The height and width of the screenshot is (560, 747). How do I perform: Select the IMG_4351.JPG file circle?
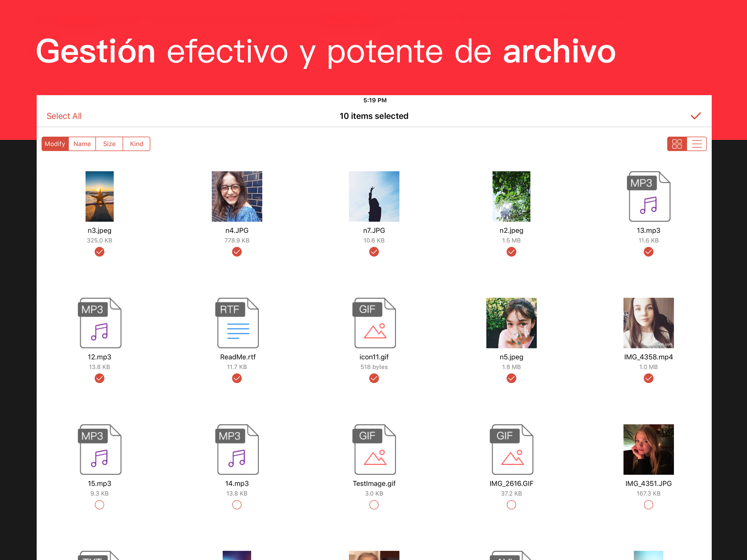coord(649,504)
